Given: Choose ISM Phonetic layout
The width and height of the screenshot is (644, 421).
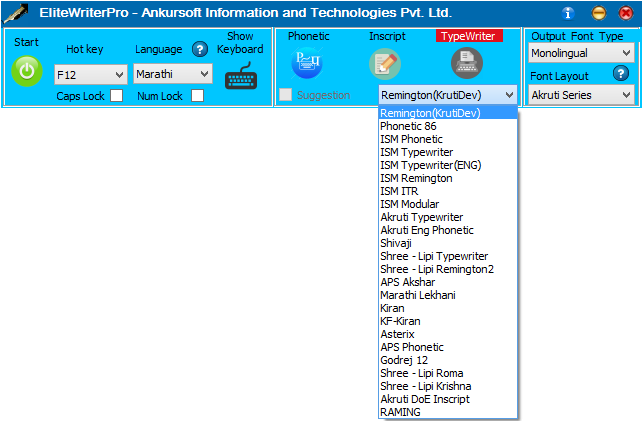Looking at the screenshot, I should 447,139.
